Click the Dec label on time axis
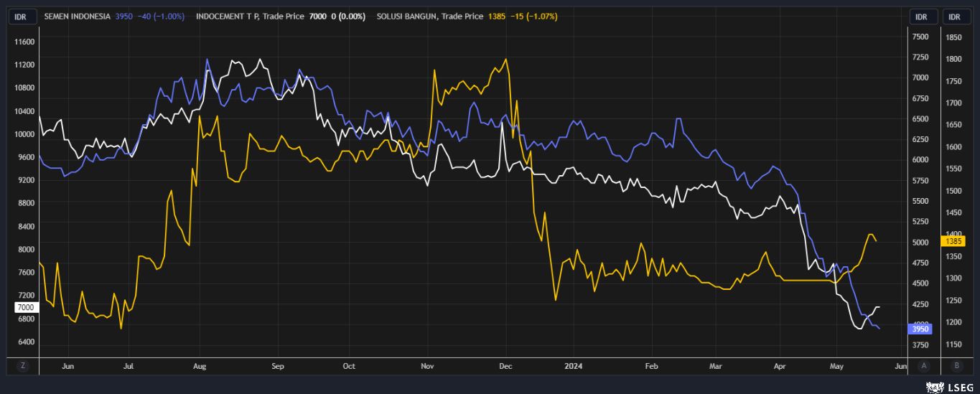980x394 pixels. point(505,366)
